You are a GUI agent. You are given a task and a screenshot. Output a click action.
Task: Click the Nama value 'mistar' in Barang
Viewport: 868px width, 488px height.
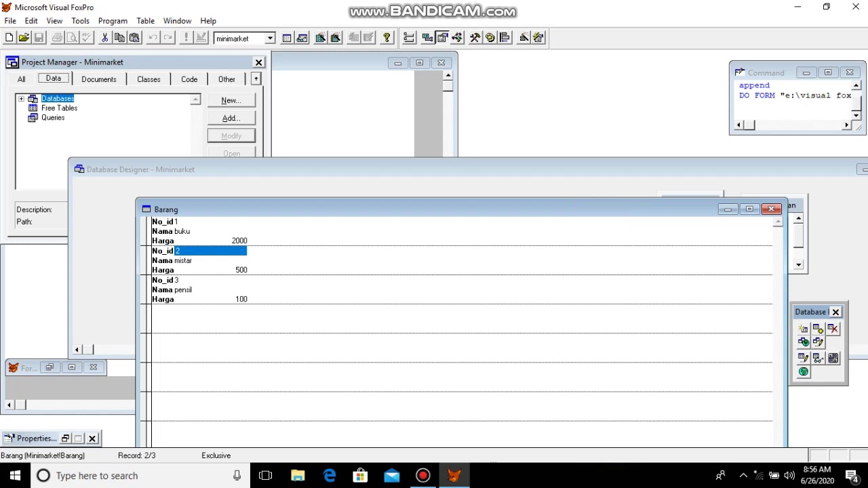[183, 260]
